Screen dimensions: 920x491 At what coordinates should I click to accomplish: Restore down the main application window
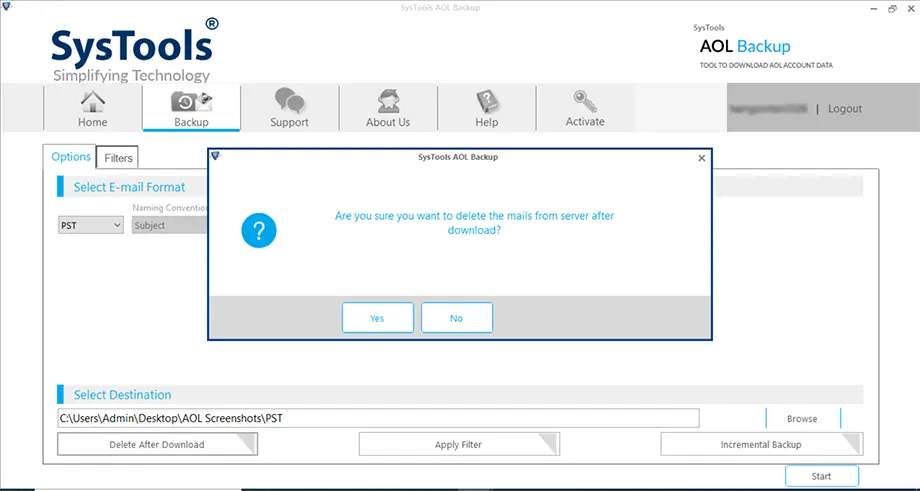[892, 9]
